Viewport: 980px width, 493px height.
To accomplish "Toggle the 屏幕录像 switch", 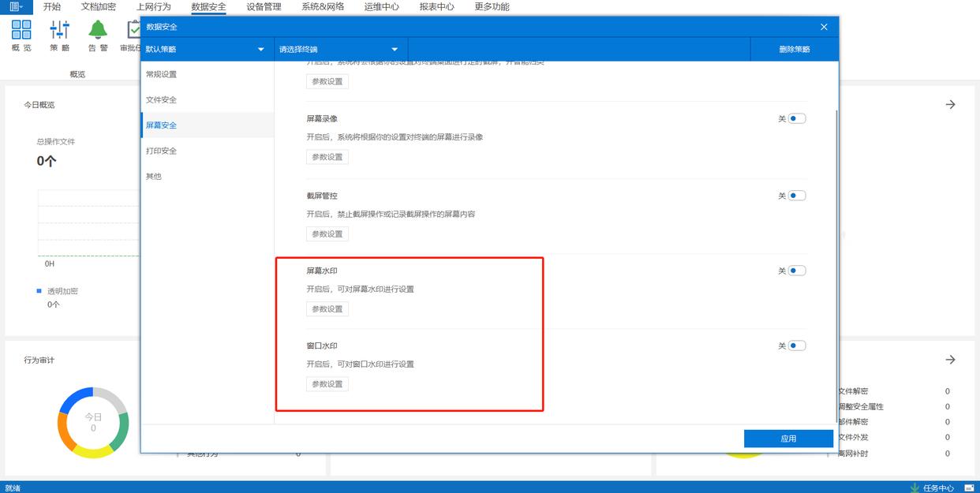I will [x=797, y=118].
